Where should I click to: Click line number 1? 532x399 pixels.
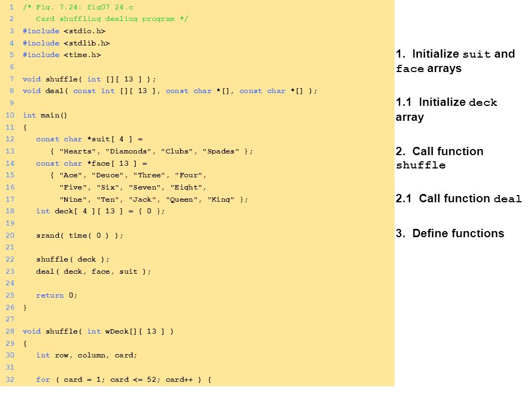pos(12,7)
